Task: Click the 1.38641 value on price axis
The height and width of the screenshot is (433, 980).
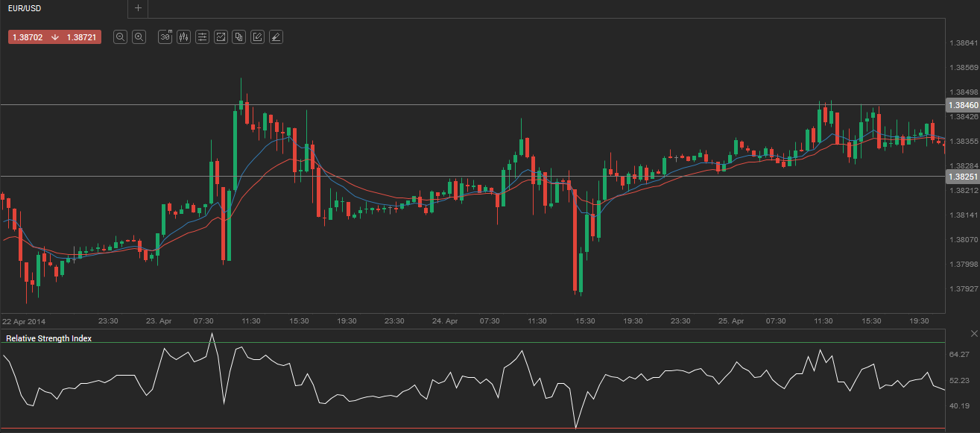Action: point(964,43)
